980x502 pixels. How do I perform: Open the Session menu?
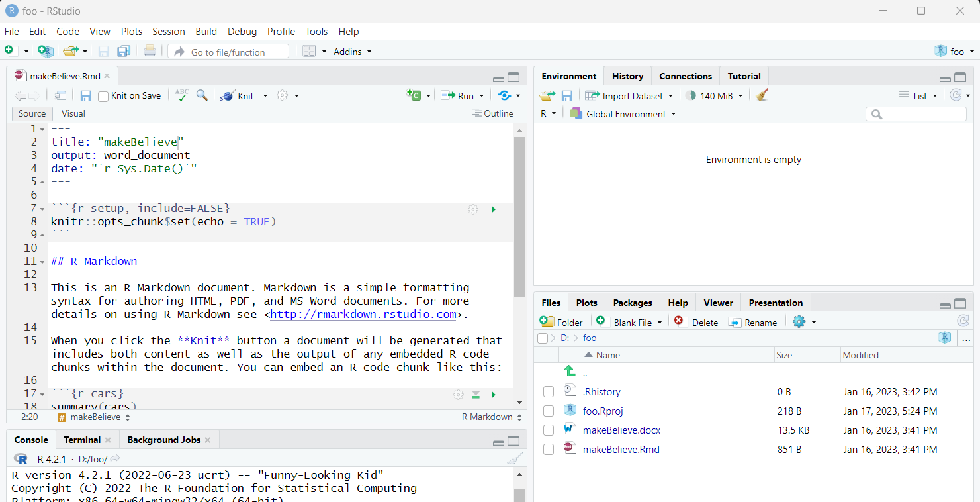pos(168,31)
